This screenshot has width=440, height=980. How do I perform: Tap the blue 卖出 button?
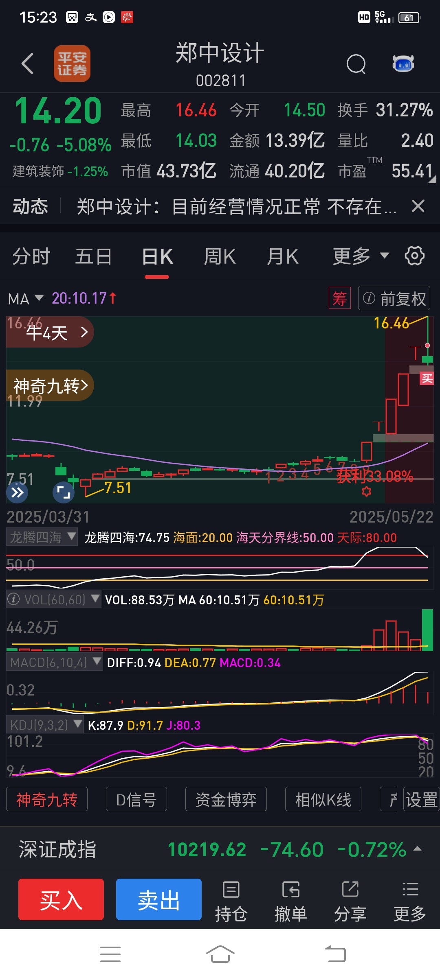coord(159,899)
